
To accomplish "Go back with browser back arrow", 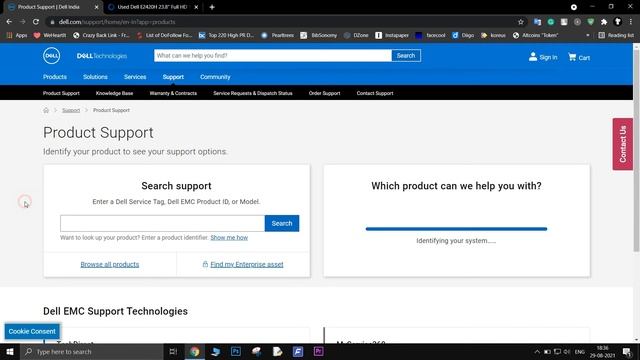I will [x=9, y=22].
